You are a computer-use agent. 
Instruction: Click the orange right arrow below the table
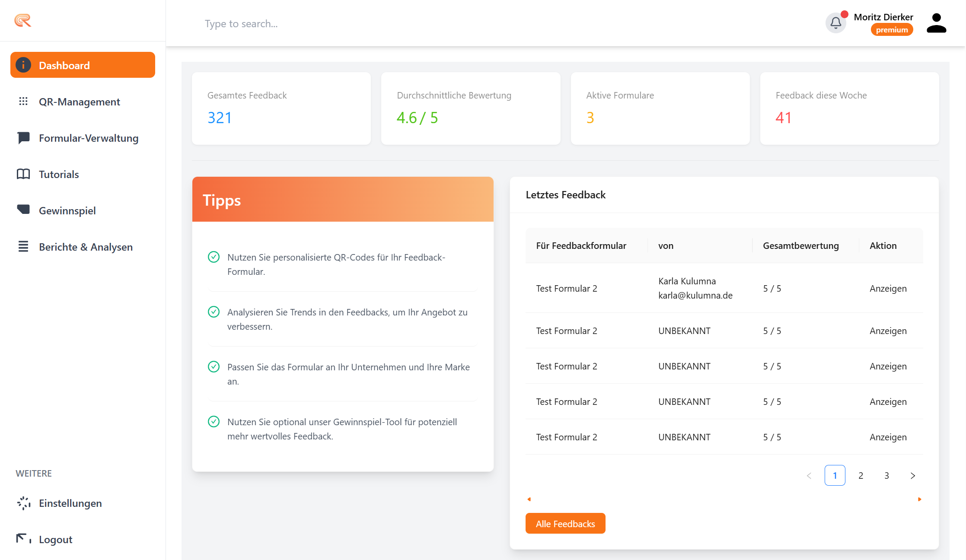pos(919,499)
